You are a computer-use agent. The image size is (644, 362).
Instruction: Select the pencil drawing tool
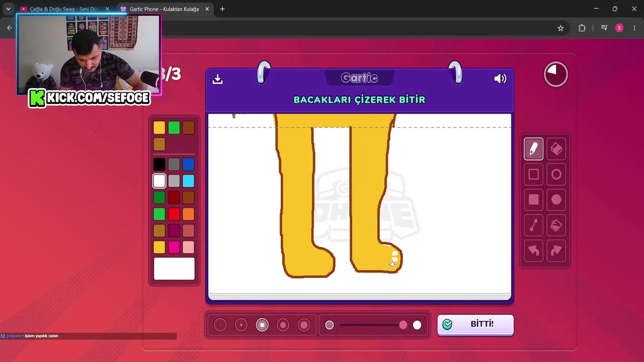pos(533,149)
